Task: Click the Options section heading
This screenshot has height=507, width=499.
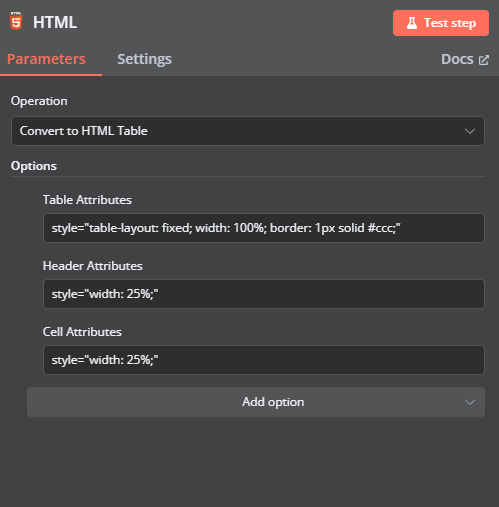Action: [x=34, y=166]
